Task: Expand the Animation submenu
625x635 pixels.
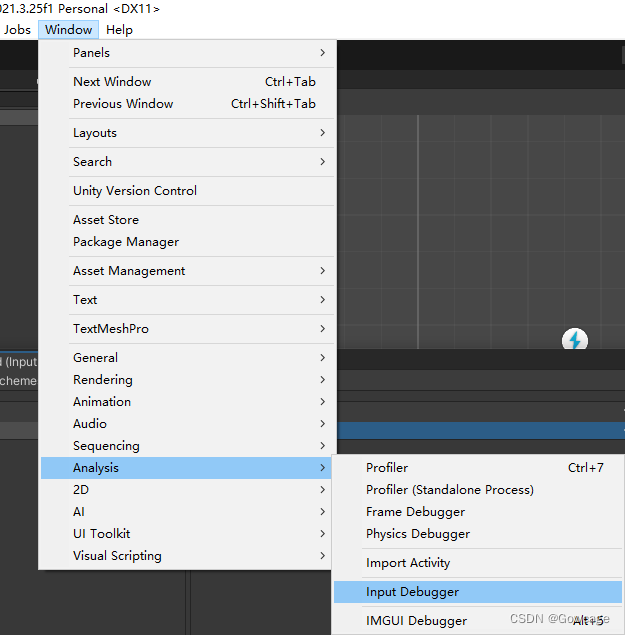Action: pos(188,402)
